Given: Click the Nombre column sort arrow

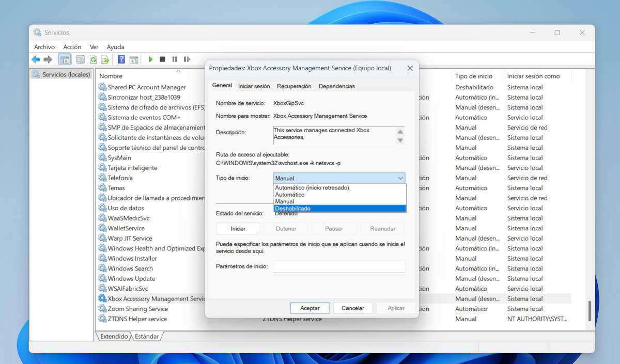Looking at the screenshot, I should pos(178,70).
